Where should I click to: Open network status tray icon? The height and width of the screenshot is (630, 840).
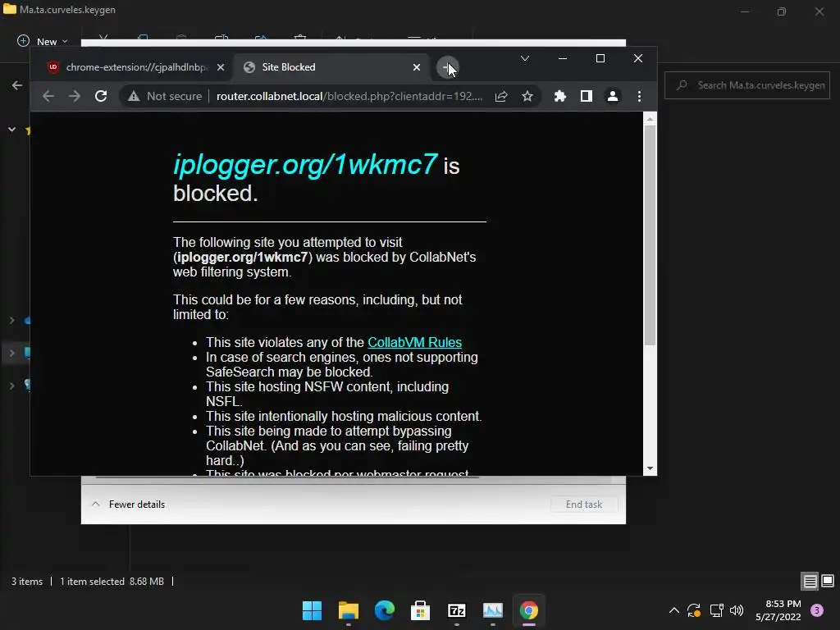click(716, 610)
